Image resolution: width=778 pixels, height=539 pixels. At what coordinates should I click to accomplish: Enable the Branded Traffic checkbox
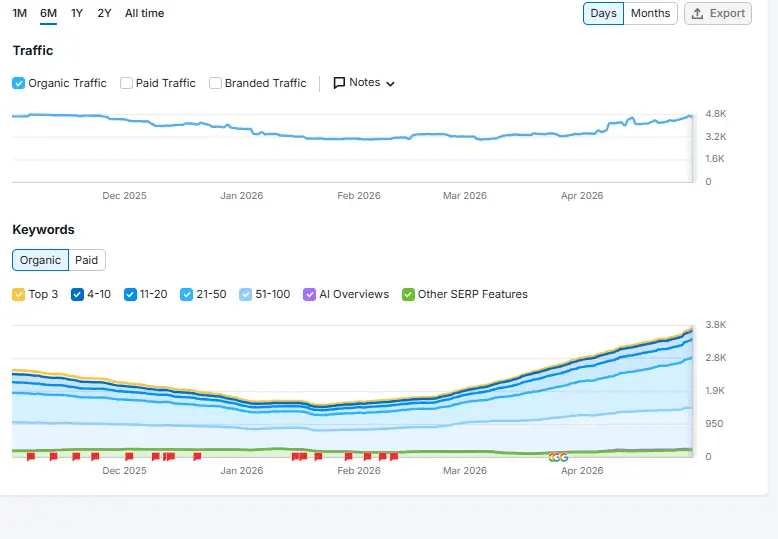(215, 83)
